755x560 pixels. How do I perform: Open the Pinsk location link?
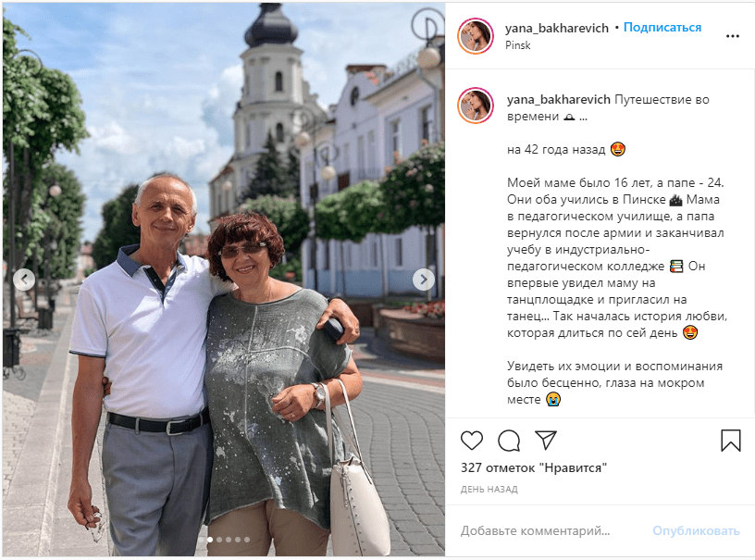pos(517,45)
